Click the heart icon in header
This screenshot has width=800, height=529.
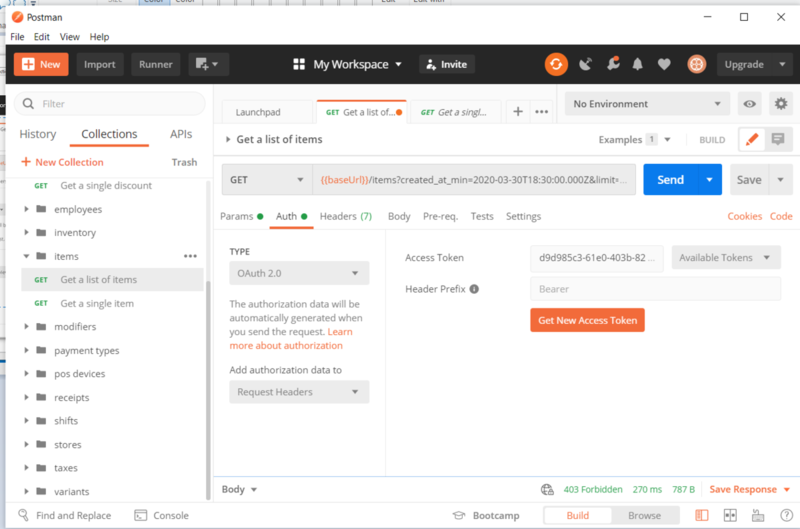click(664, 64)
